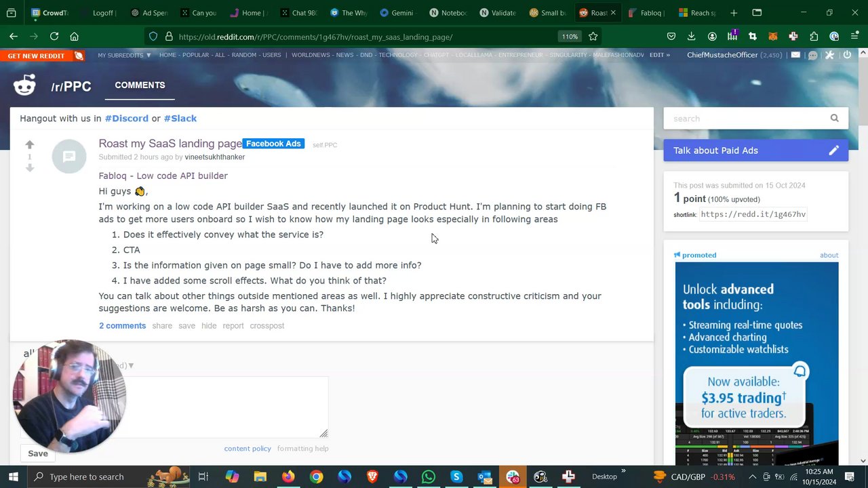Select the redd.it shortlink field
The height and width of the screenshot is (488, 868).
point(753,214)
